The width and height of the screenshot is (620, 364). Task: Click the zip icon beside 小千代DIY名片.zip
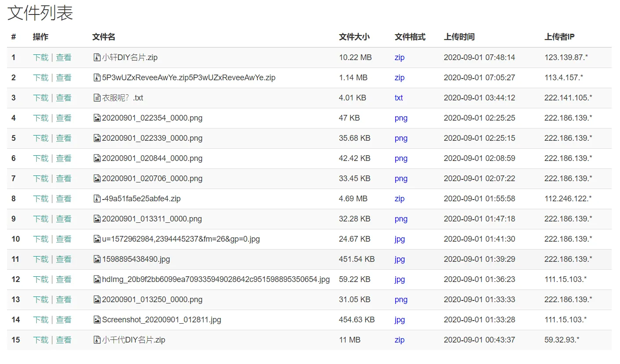(x=97, y=340)
